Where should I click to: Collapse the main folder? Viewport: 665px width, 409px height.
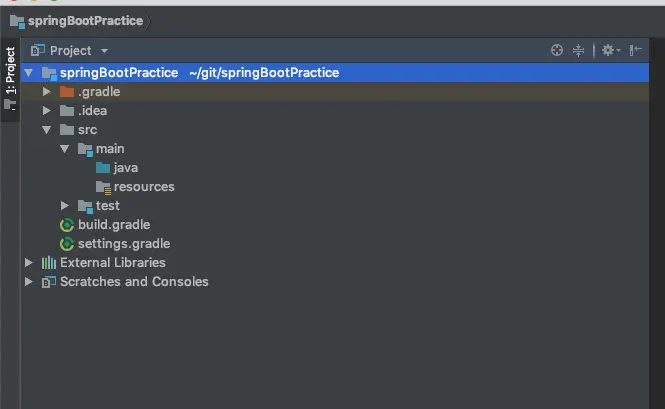(65, 149)
